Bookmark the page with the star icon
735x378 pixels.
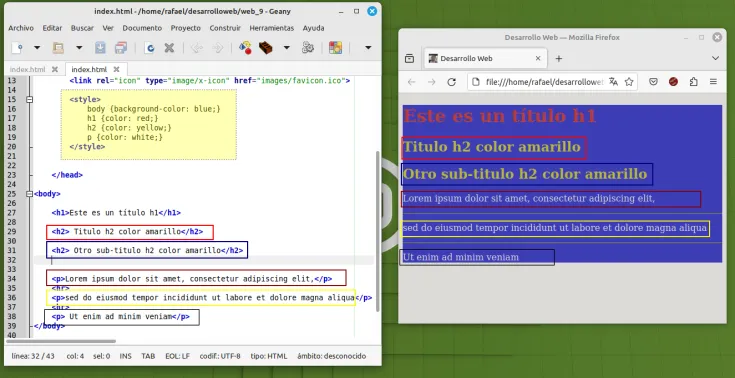click(629, 82)
